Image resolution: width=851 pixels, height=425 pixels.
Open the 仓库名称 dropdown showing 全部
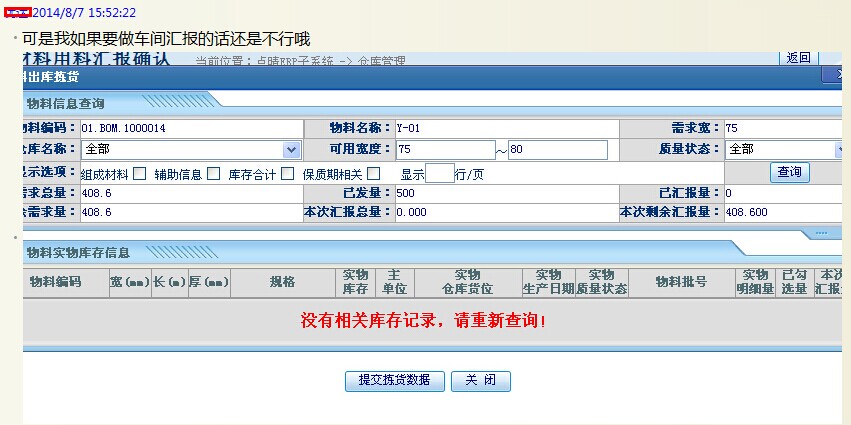[x=190, y=149]
